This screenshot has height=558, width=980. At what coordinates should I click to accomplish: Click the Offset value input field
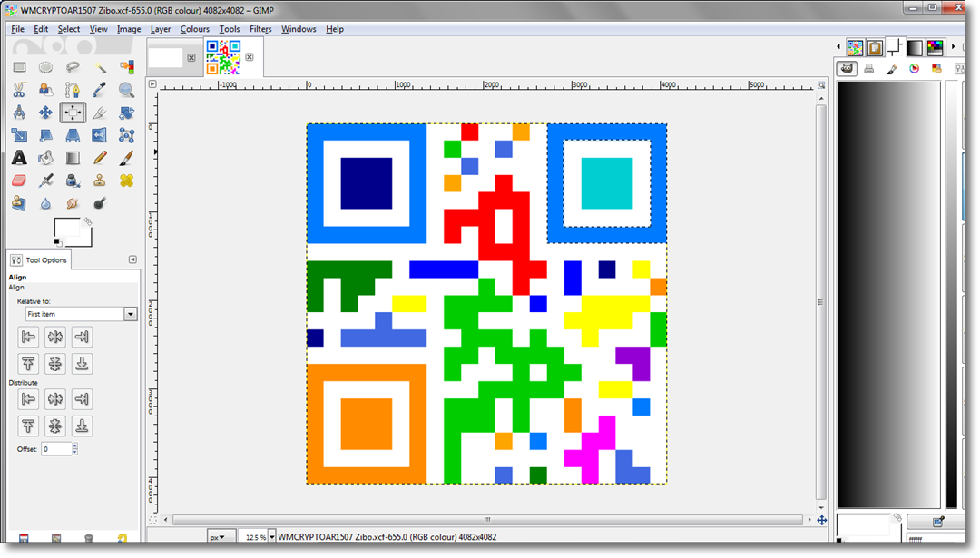click(56, 448)
